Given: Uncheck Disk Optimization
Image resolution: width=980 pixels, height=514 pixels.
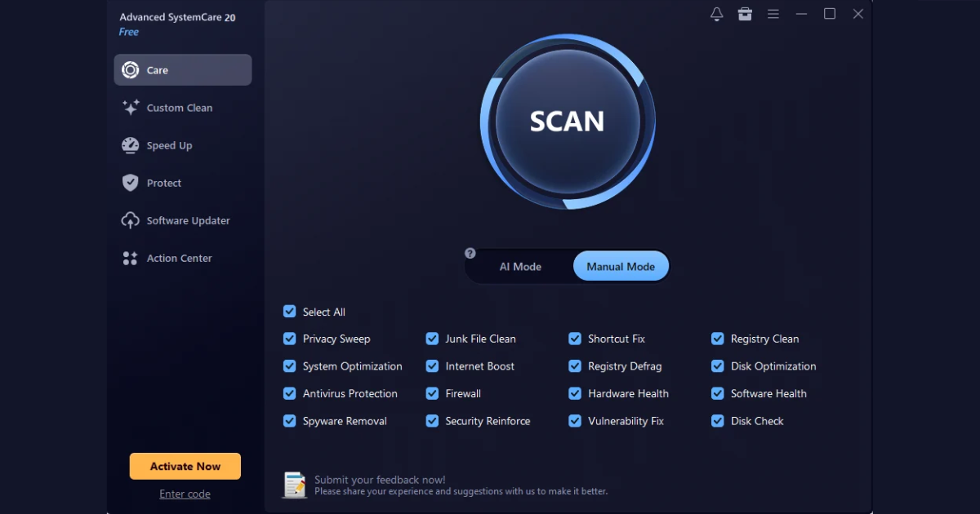Looking at the screenshot, I should (x=718, y=366).
